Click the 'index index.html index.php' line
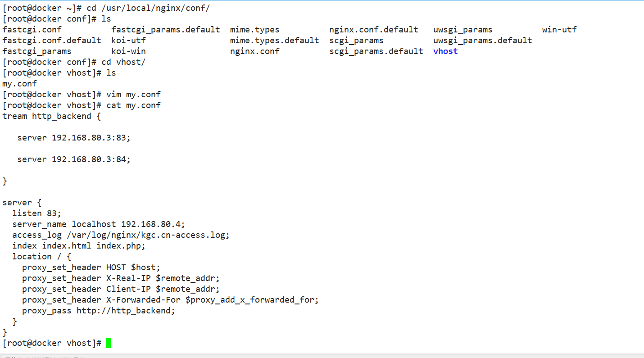 click(79, 246)
